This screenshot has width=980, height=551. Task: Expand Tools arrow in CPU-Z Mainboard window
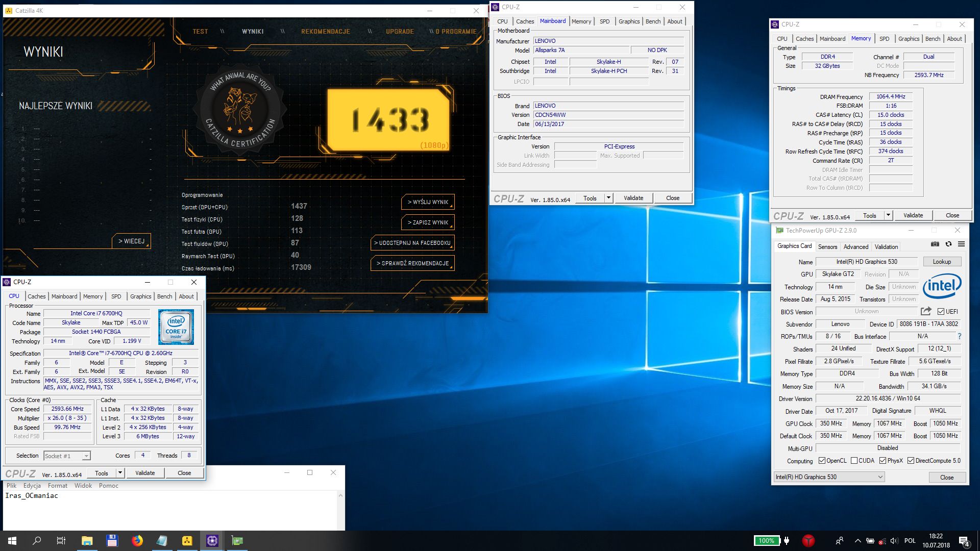click(x=608, y=198)
